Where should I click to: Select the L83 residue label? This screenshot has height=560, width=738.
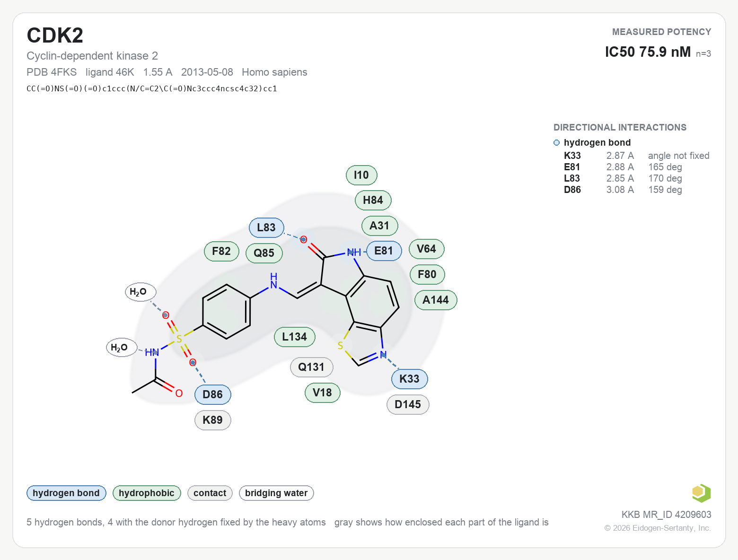click(266, 227)
